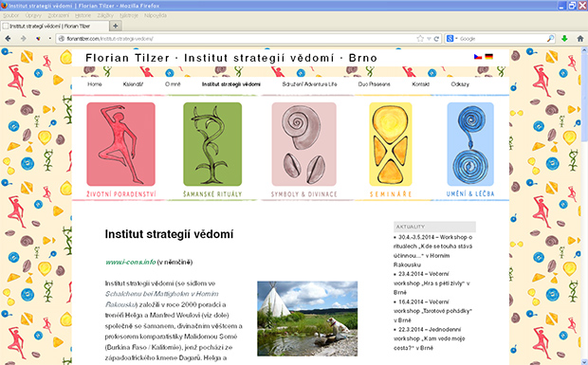Click magnifier icon in Google search box
This screenshot has height=365, width=588.
[x=550, y=39]
